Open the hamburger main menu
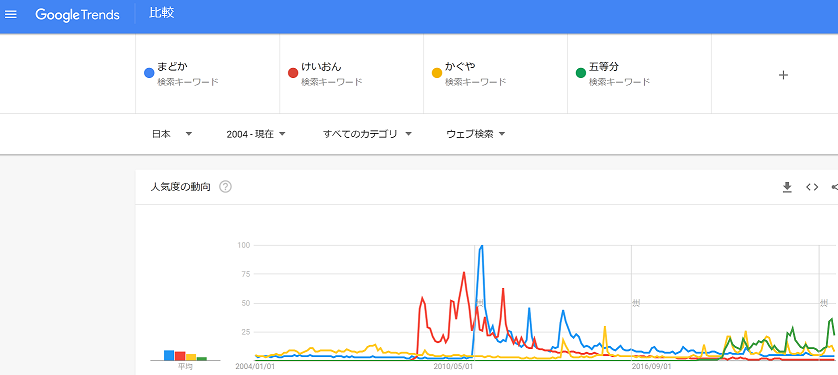This screenshot has width=838, height=375. point(11,14)
